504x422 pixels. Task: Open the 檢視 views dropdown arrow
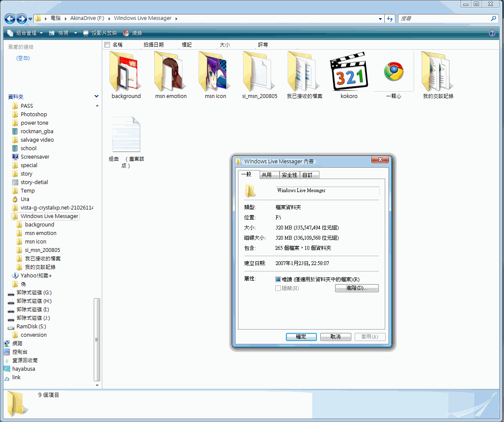[76, 33]
